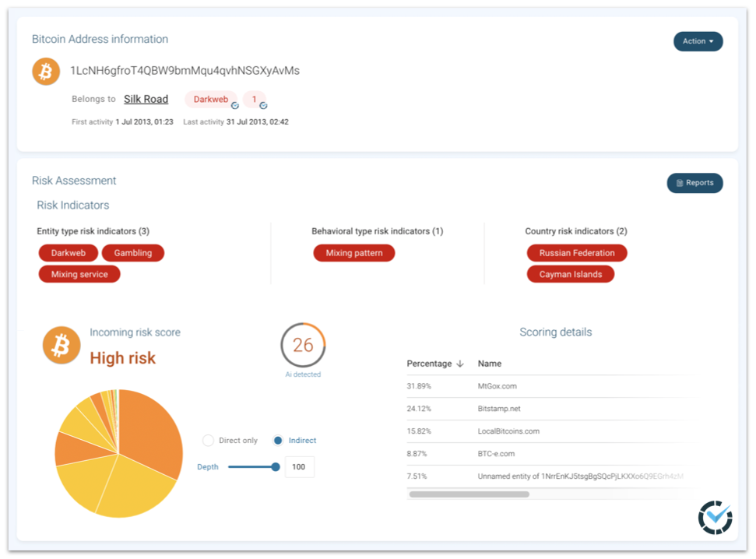Click the AI detected score circle showing 26

302,345
